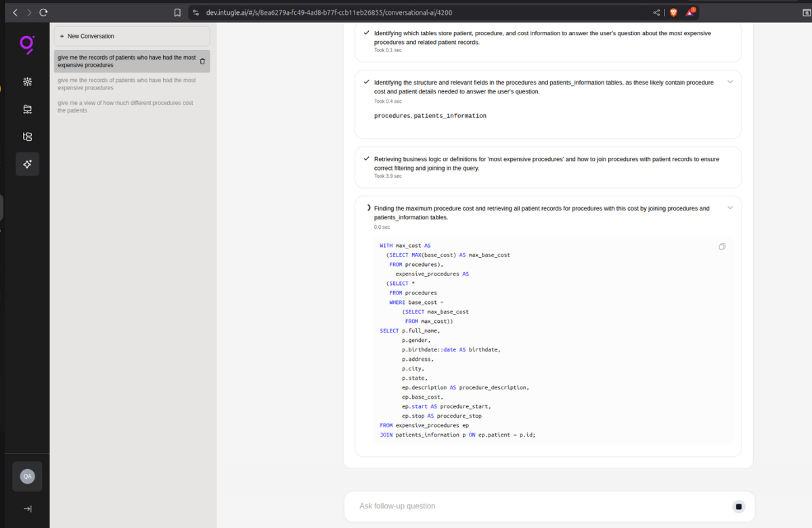The width and height of the screenshot is (812, 528).
Task: Delete the selected conversation with the trash icon
Action: [202, 62]
